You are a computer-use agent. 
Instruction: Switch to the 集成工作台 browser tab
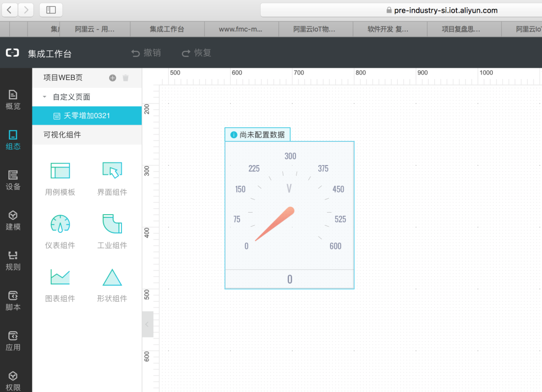pos(167,29)
